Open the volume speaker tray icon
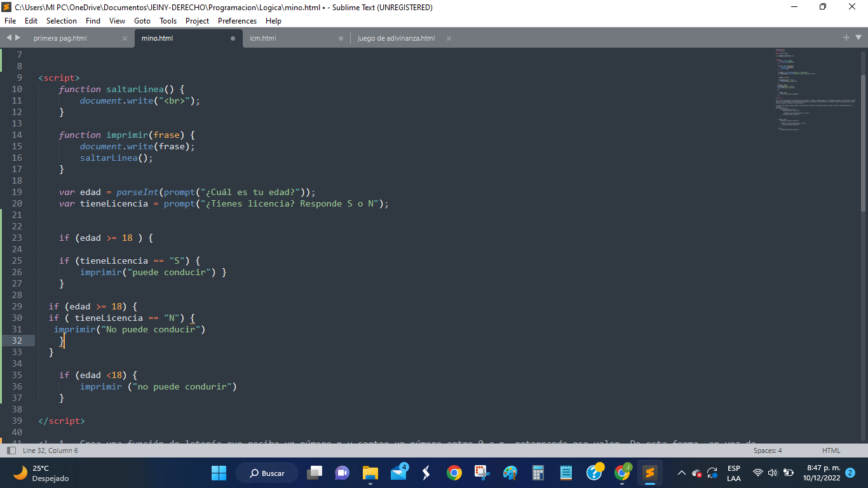 [773, 473]
